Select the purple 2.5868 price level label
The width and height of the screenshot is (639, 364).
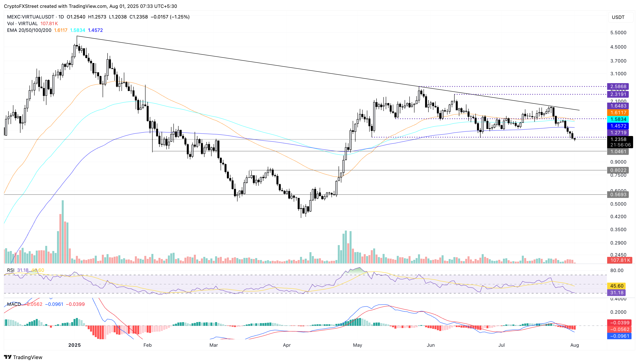pos(618,86)
